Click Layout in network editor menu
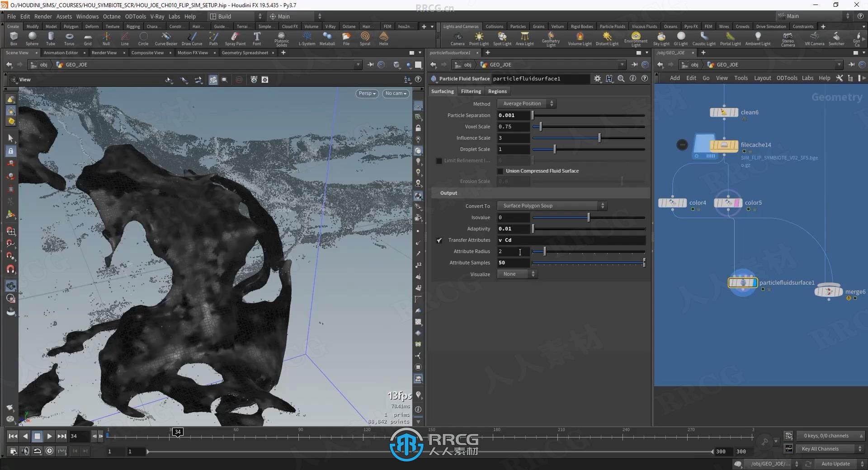 coord(762,78)
